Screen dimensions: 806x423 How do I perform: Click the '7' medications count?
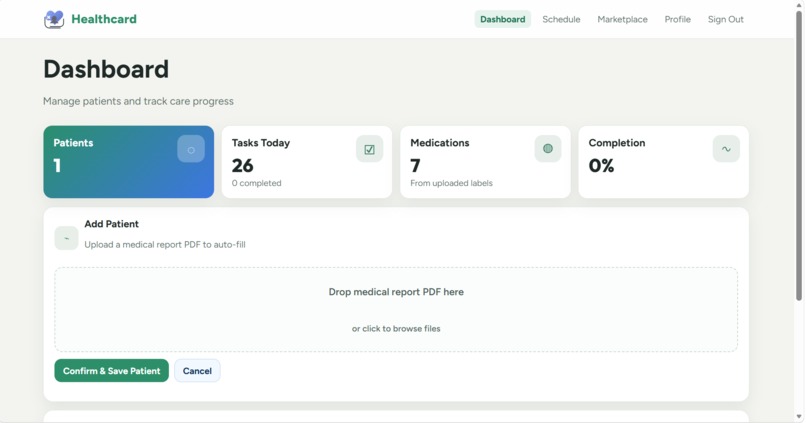point(415,165)
